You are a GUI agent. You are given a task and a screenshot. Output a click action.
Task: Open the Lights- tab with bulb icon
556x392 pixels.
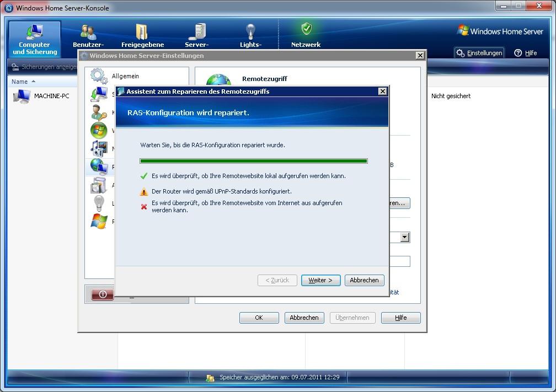[x=250, y=35]
